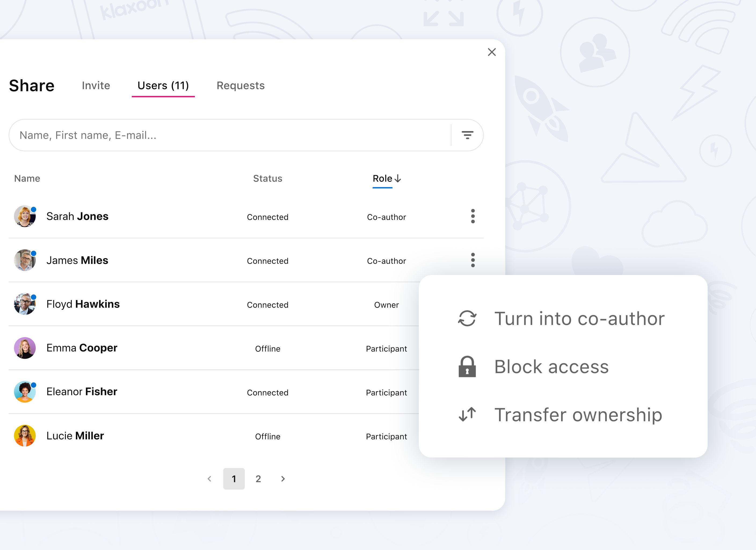Click the next page chevron arrow
This screenshot has height=550, width=756.
(283, 479)
